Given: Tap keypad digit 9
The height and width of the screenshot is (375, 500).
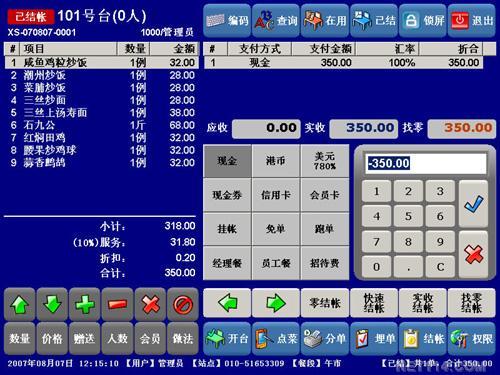Looking at the screenshot, I should [x=440, y=242].
